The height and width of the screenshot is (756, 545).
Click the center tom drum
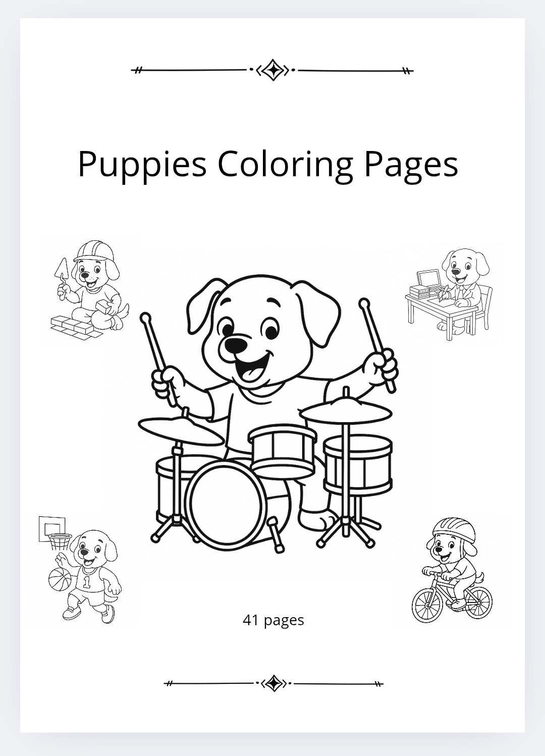[x=283, y=451]
